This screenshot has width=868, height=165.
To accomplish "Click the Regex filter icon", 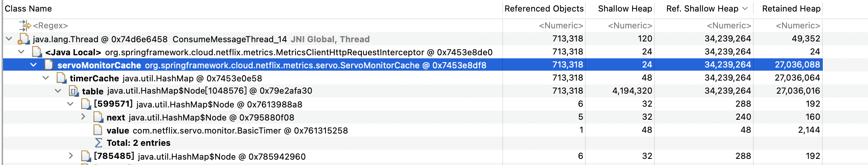I will click(x=25, y=26).
